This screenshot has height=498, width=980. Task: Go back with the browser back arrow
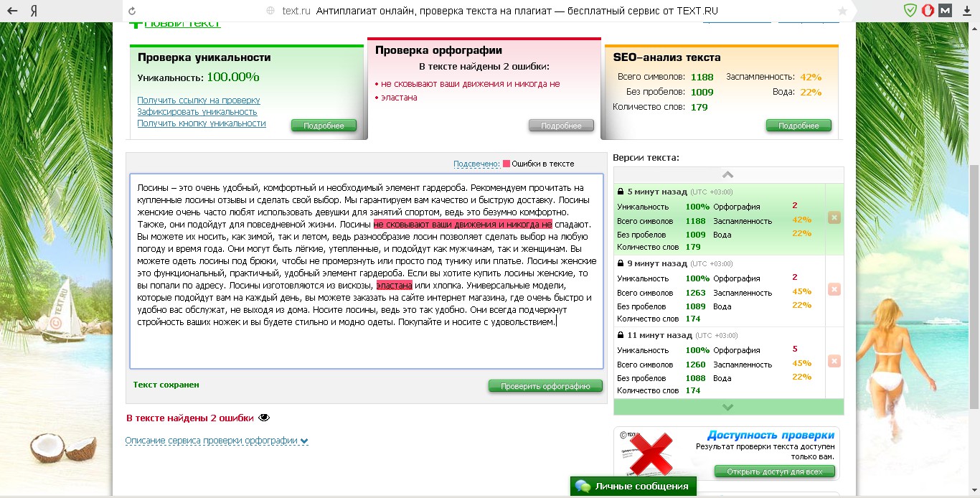13,11
